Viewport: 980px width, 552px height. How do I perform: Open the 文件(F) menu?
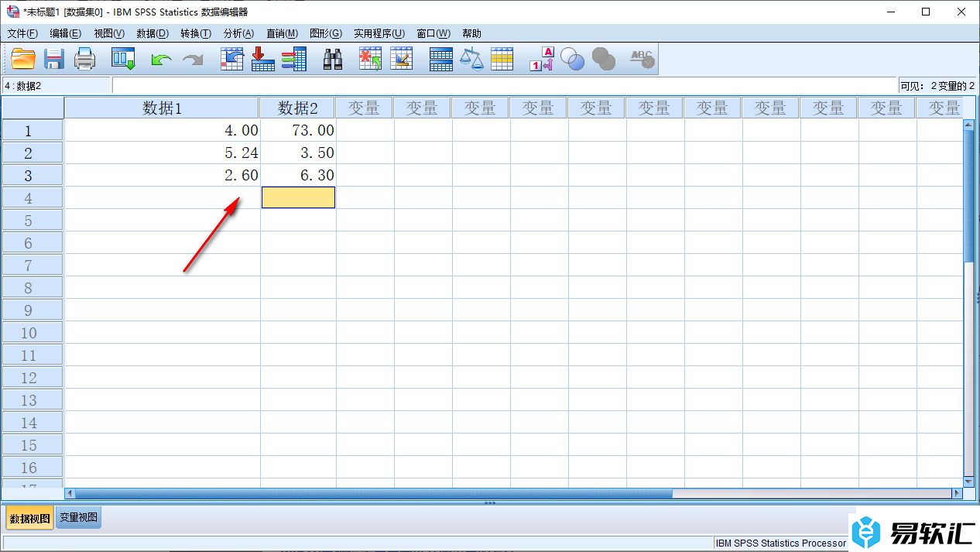pos(22,33)
